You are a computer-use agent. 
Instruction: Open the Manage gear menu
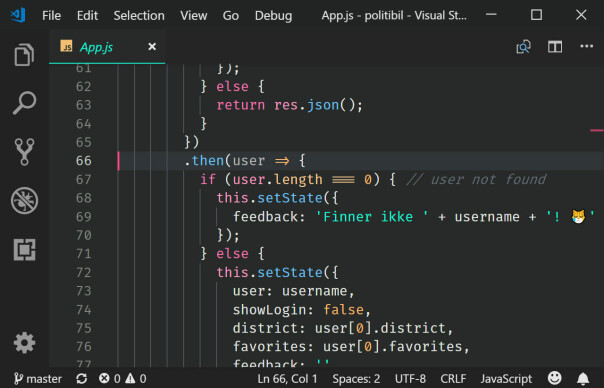(x=24, y=343)
